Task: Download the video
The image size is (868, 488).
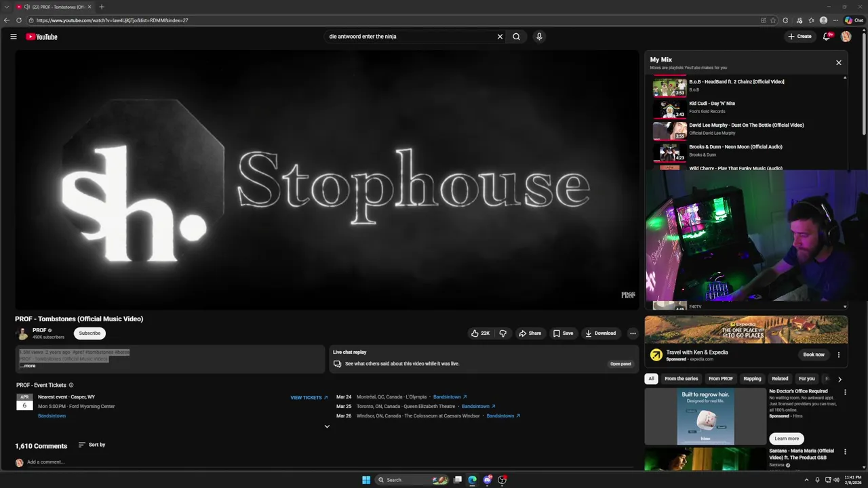Action: point(601,333)
